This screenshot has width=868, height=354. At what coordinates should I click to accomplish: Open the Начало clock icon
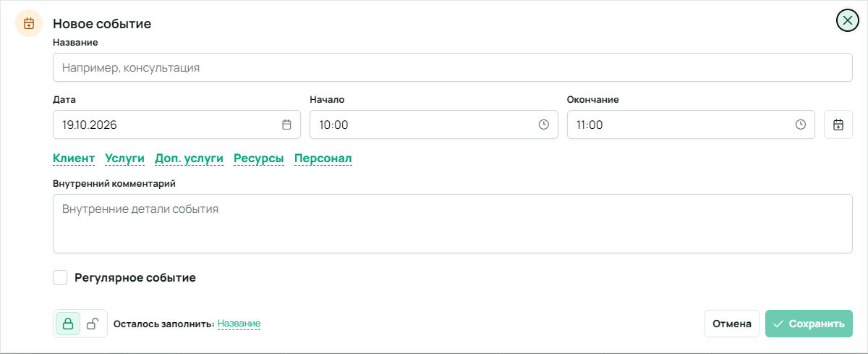click(544, 125)
